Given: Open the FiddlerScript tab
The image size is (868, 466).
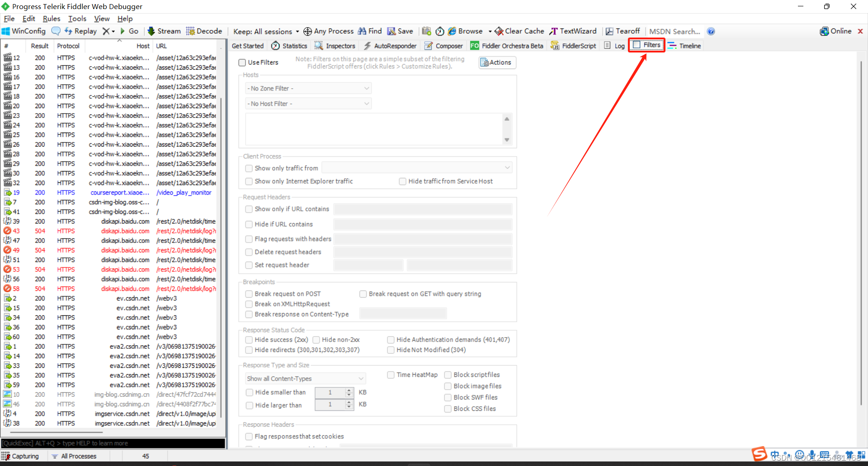Looking at the screenshot, I should pos(573,46).
